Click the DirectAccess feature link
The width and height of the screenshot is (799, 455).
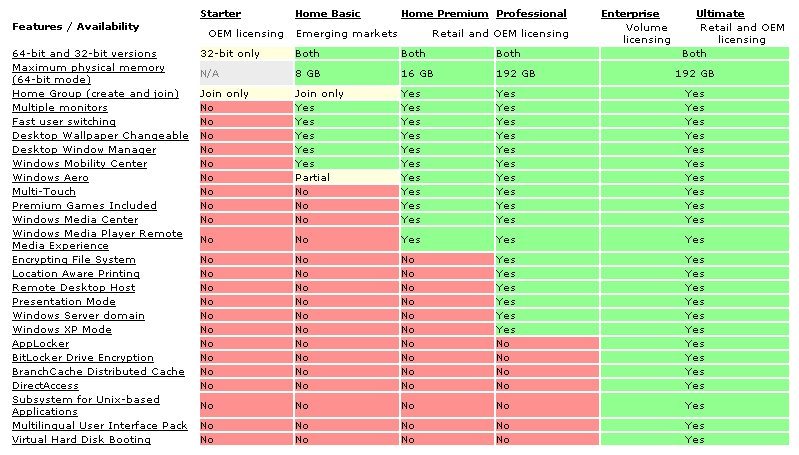tap(48, 386)
